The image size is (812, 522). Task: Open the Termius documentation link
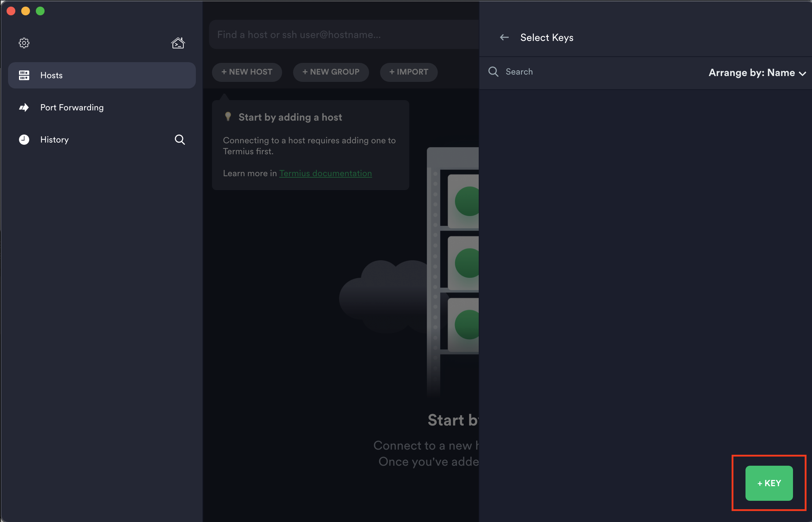pos(325,173)
